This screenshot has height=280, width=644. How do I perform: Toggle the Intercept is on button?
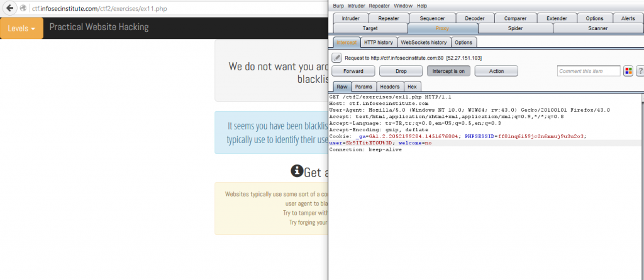click(448, 71)
